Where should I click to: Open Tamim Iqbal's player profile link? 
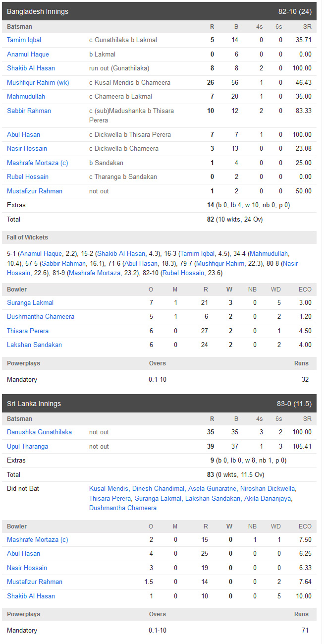click(x=24, y=40)
